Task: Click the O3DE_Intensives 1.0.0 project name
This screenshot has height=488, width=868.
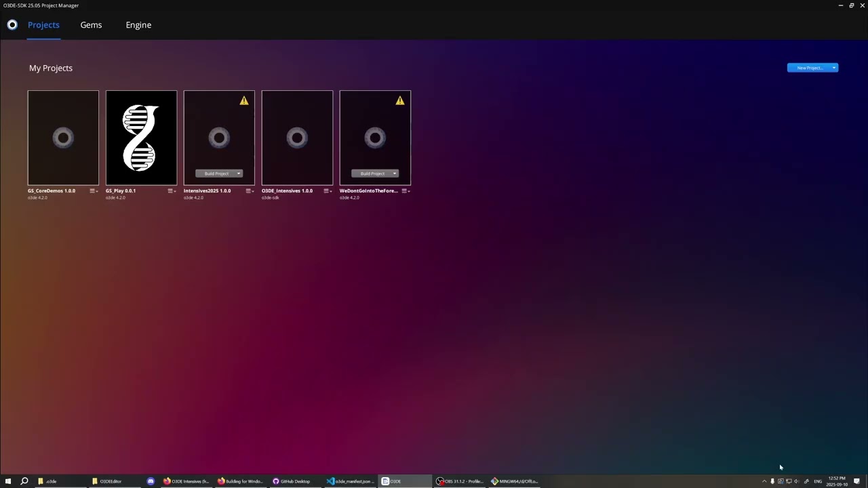Action: pos(287,191)
